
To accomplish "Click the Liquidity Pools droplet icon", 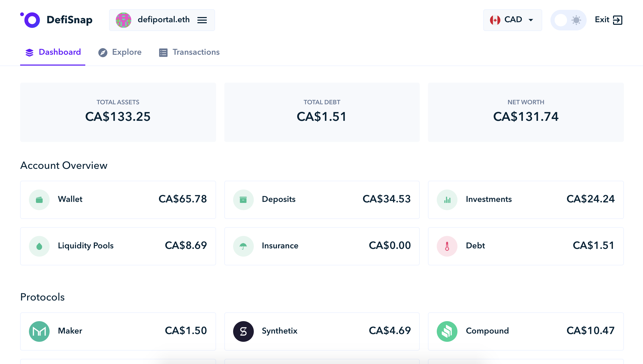I will click(39, 246).
